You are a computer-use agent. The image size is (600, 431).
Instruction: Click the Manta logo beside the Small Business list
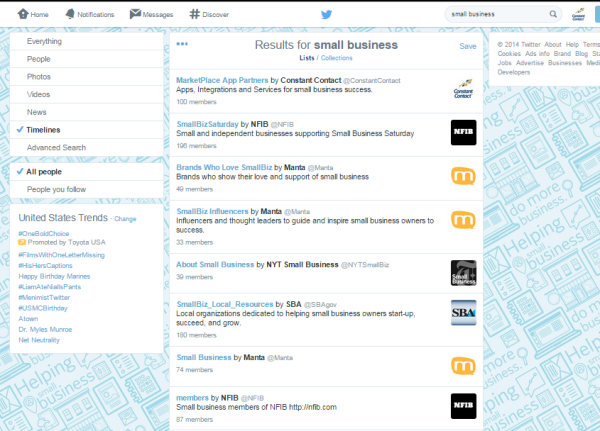coord(463,366)
